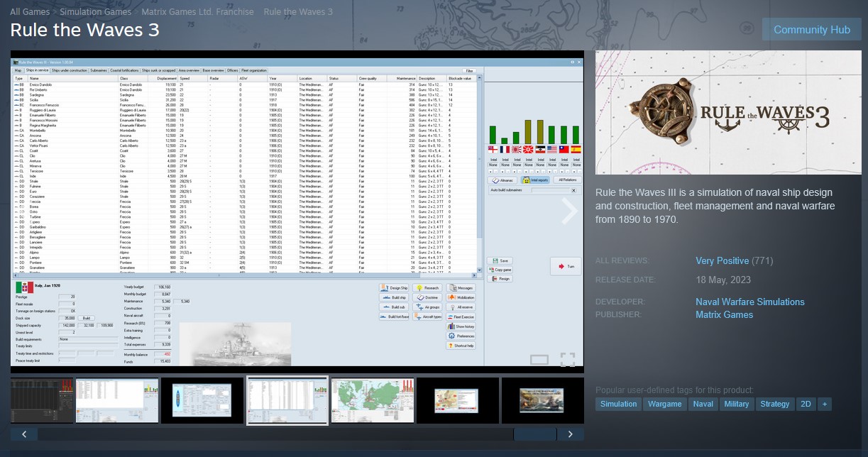Enter fullscreen screenshot view
This screenshot has height=457, width=868.
pyautogui.click(x=568, y=360)
